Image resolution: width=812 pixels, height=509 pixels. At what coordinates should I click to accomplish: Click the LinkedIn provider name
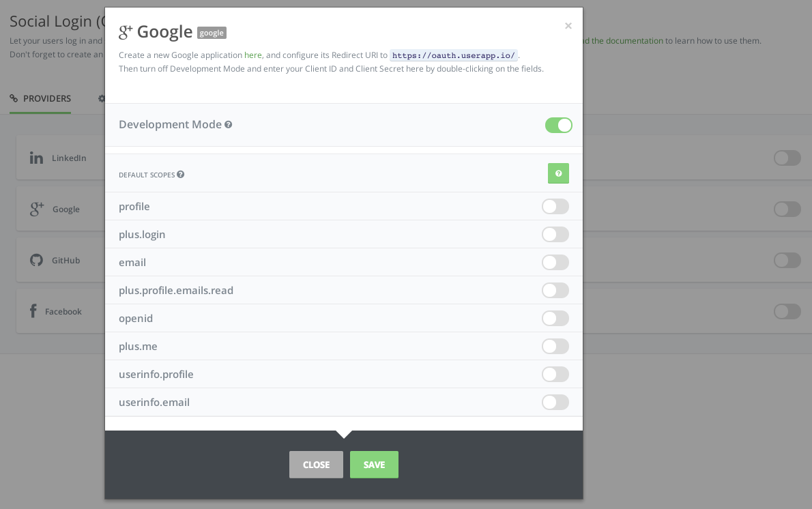coord(69,158)
